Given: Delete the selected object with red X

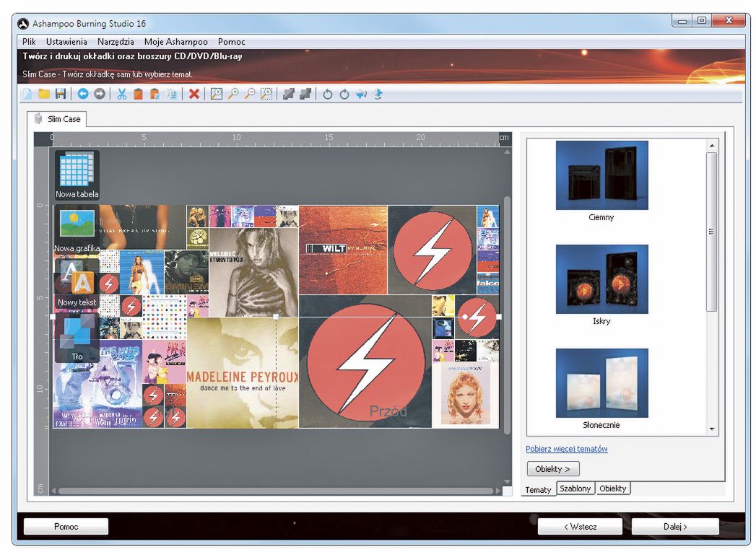Looking at the screenshot, I should click(x=194, y=94).
